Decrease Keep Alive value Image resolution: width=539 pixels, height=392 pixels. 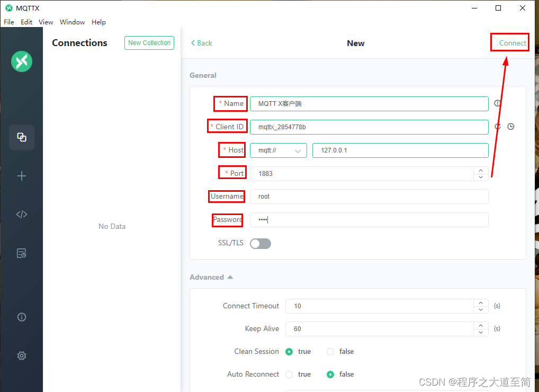(481, 332)
